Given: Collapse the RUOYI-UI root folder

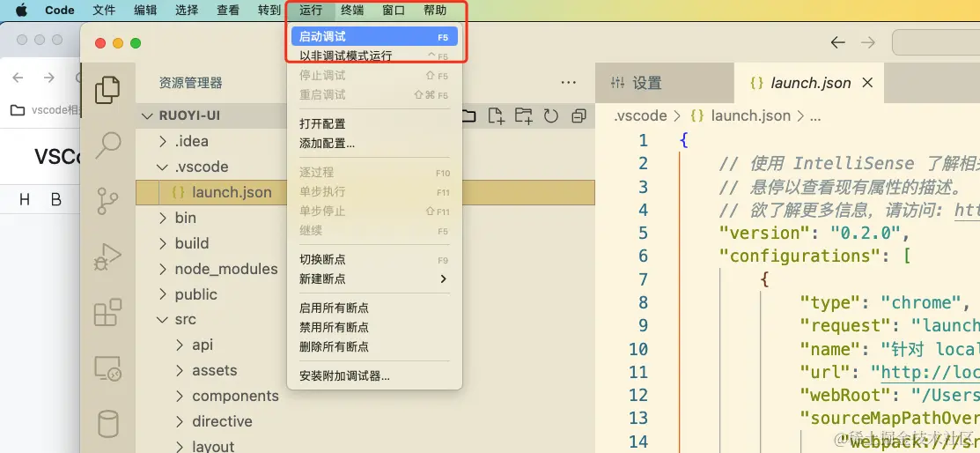Looking at the screenshot, I should (148, 115).
